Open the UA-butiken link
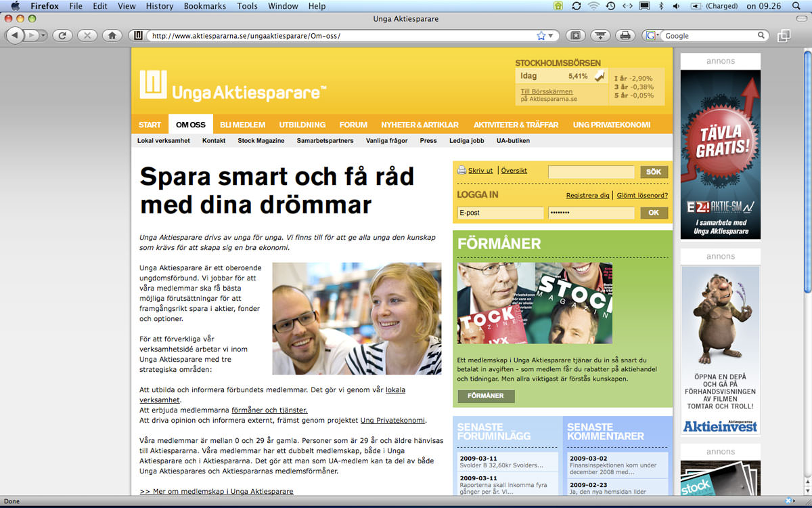 [513, 141]
